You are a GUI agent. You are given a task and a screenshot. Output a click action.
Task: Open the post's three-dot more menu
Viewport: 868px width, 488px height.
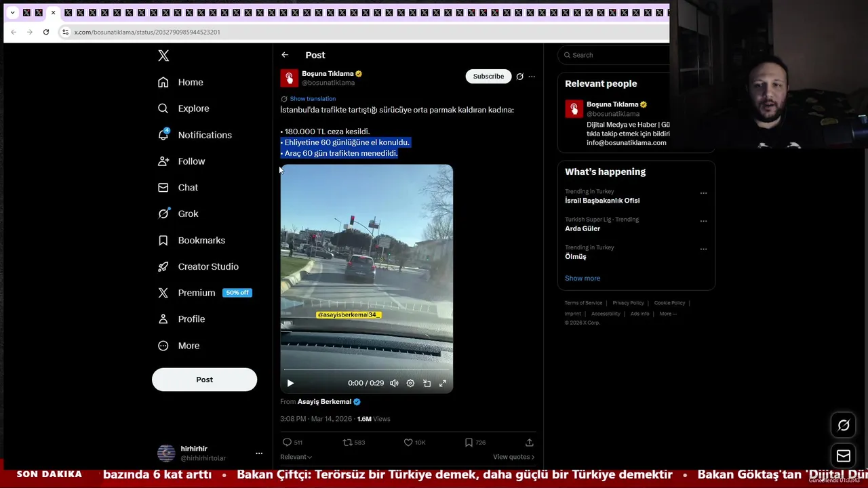[532, 77]
